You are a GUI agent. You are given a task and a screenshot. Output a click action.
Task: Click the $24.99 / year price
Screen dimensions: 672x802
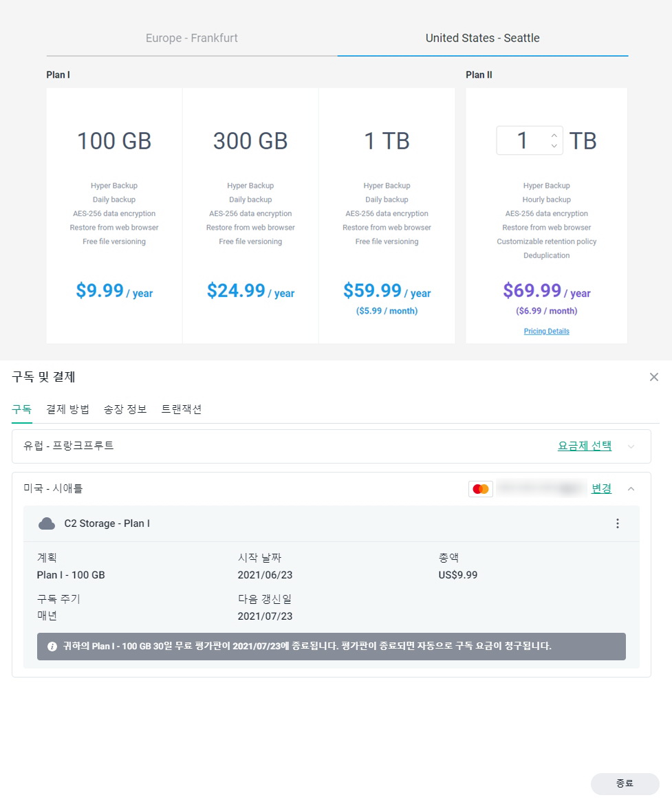click(250, 291)
